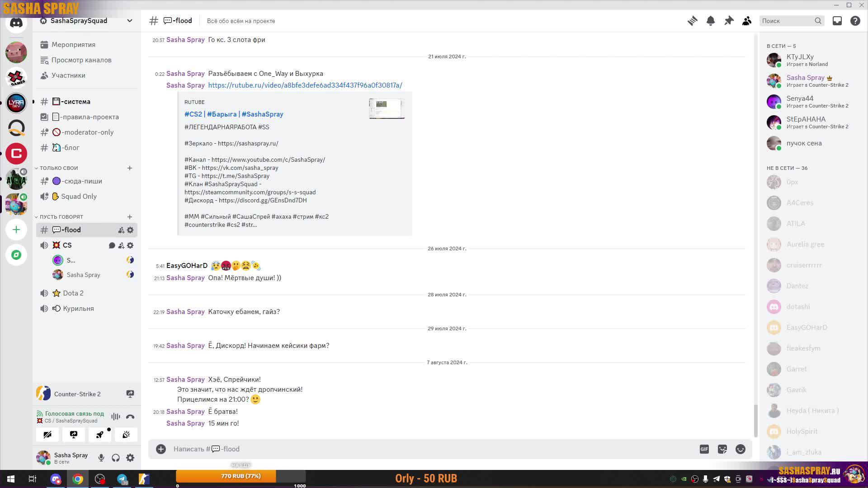
Task: Click the message input field for flood
Action: (407, 449)
